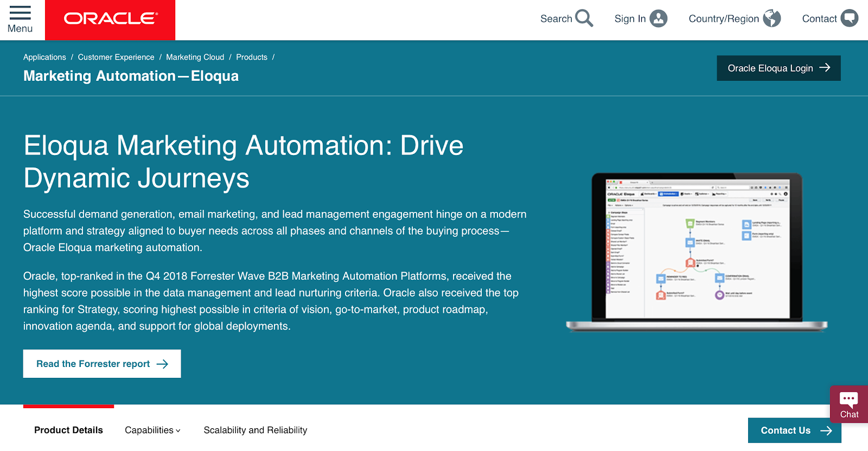Click the Search magnifier icon
This screenshot has height=451, width=868.
tap(584, 18)
